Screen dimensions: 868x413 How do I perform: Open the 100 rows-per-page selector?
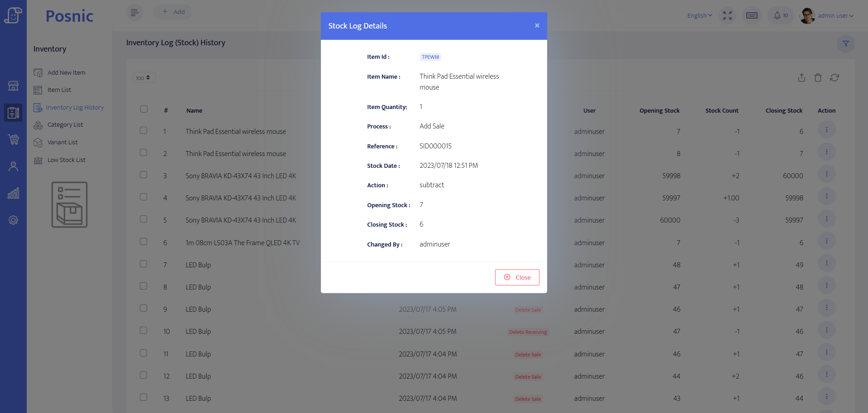[x=143, y=78]
